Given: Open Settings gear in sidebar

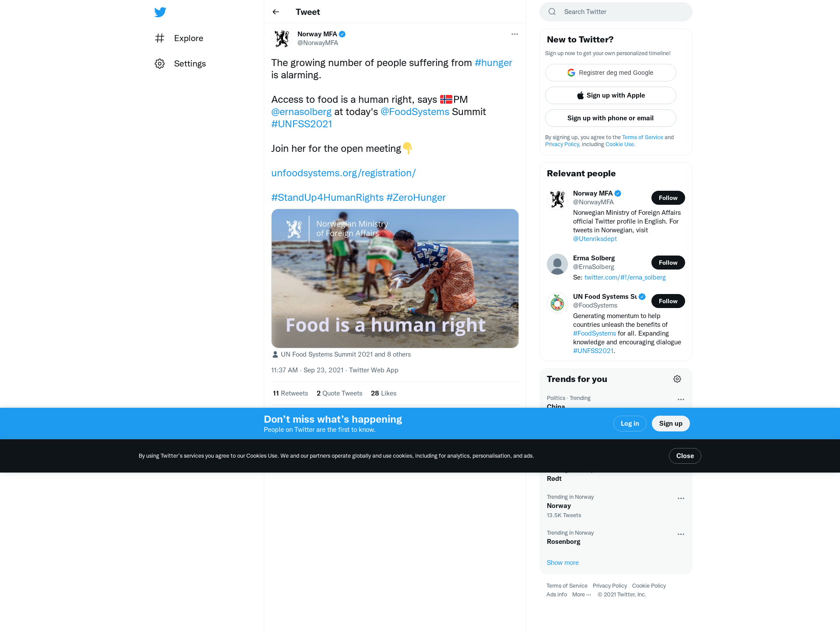Looking at the screenshot, I should 160,63.
